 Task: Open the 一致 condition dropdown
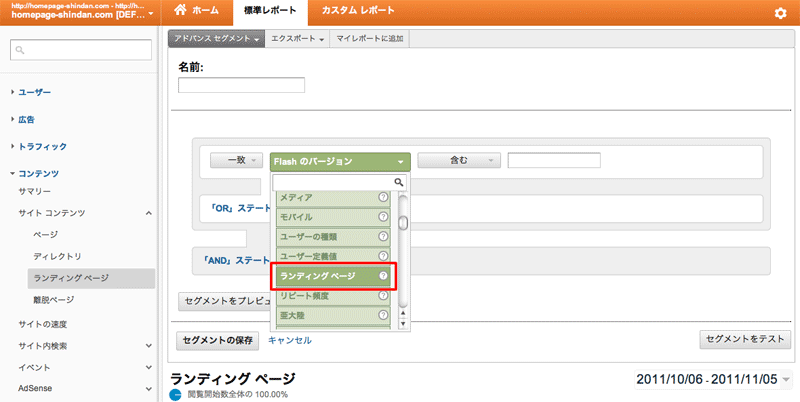click(x=236, y=160)
